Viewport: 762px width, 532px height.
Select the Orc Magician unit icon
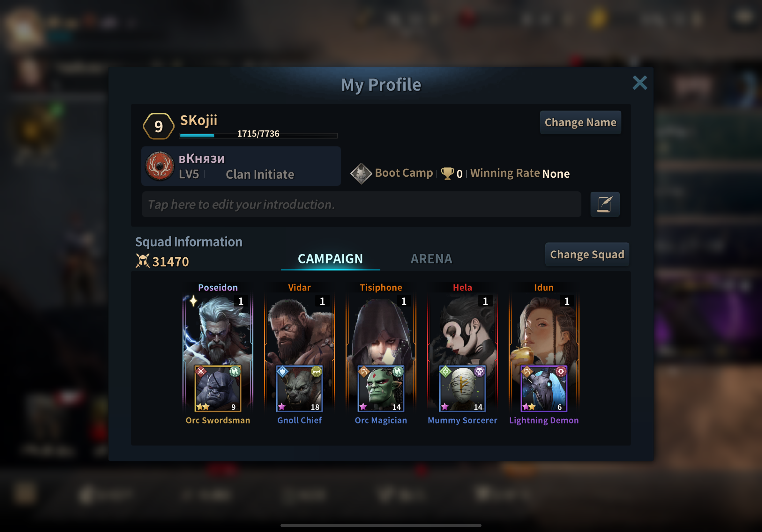tap(381, 388)
